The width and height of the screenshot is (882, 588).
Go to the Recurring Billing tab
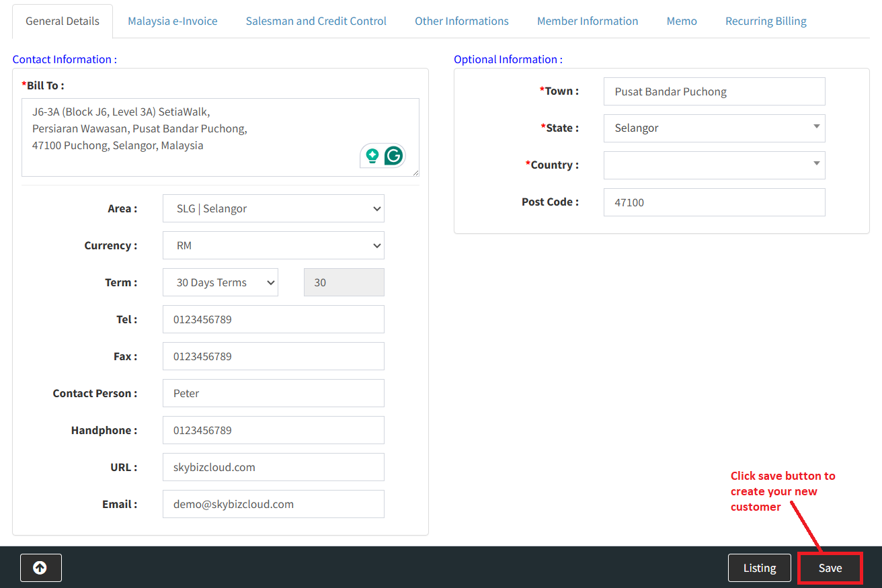tap(766, 21)
